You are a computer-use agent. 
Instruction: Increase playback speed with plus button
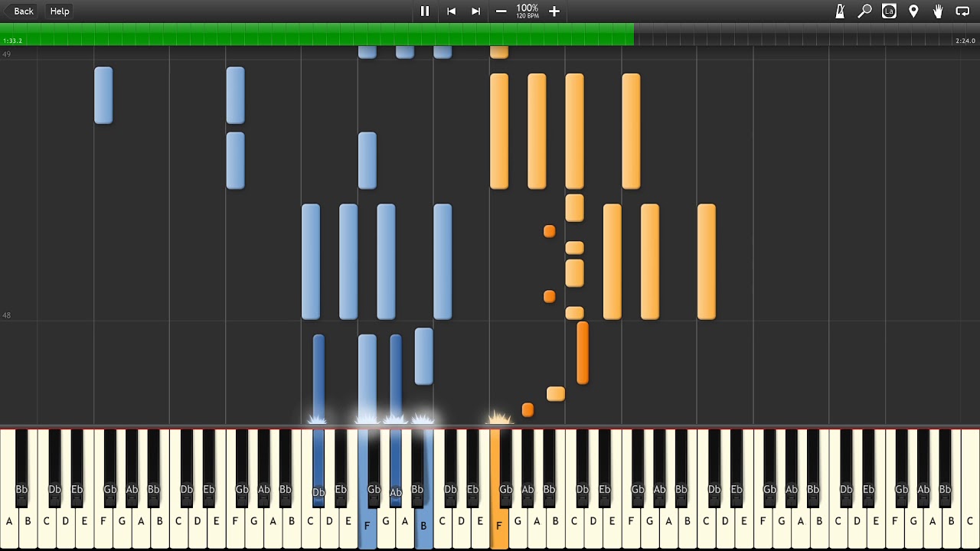(554, 11)
